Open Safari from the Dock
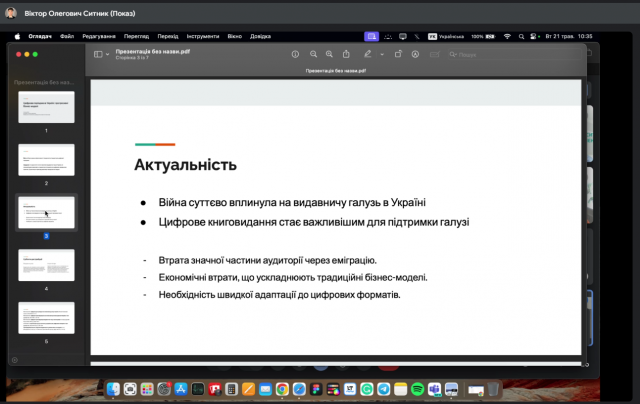 pyautogui.click(x=299, y=389)
